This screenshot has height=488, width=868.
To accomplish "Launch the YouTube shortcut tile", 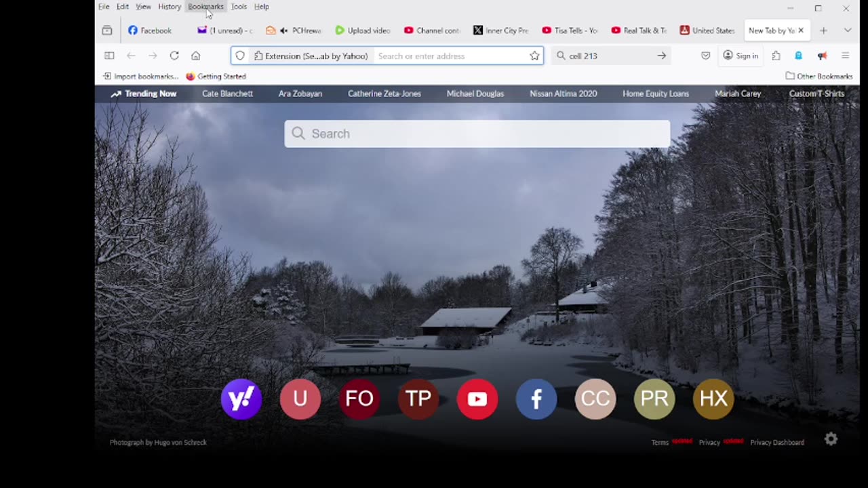I will (477, 399).
